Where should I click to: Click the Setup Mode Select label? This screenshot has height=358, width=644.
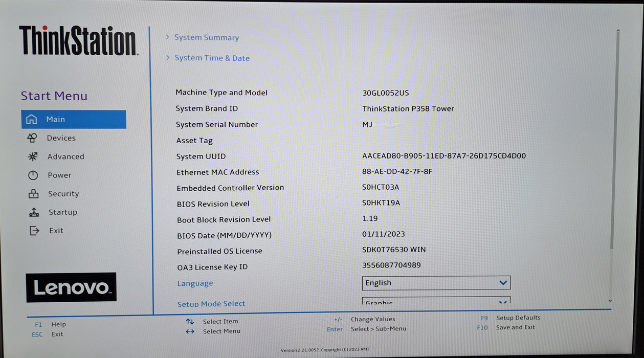coord(211,304)
